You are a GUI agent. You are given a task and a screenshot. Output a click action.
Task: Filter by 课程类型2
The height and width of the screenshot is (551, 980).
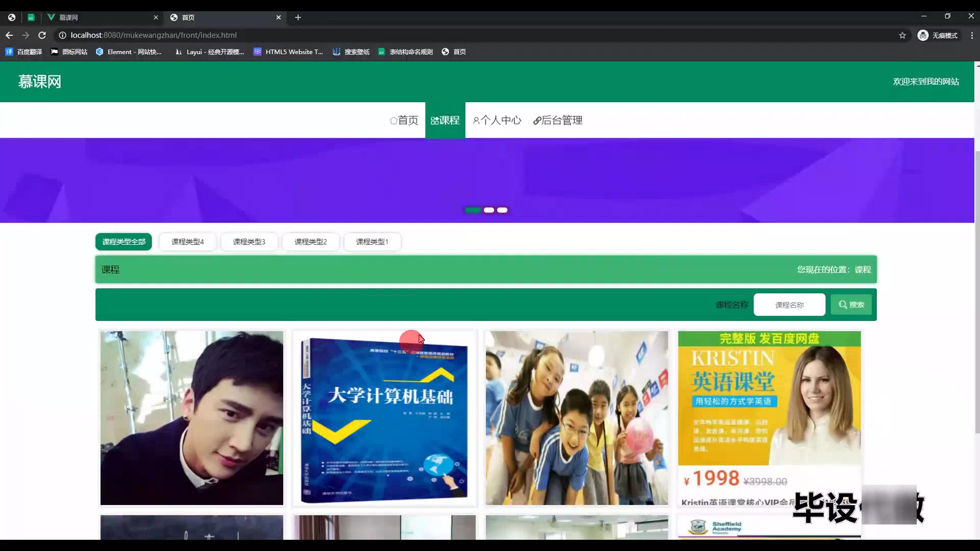[x=310, y=242]
